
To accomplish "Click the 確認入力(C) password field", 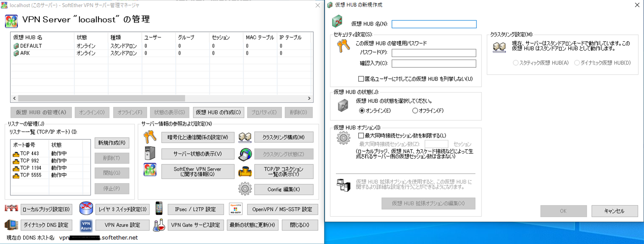I will (434, 64).
